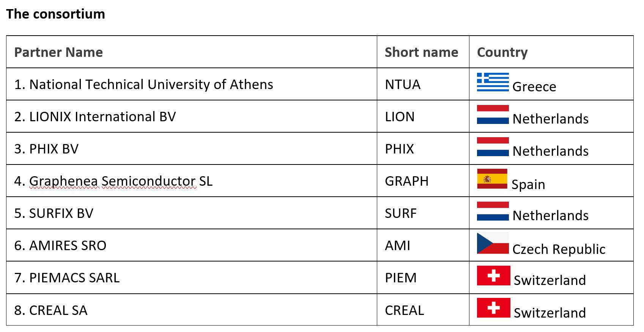644x332 pixels.
Task: Click the "The consortium" heading
Action: pyautogui.click(x=55, y=14)
